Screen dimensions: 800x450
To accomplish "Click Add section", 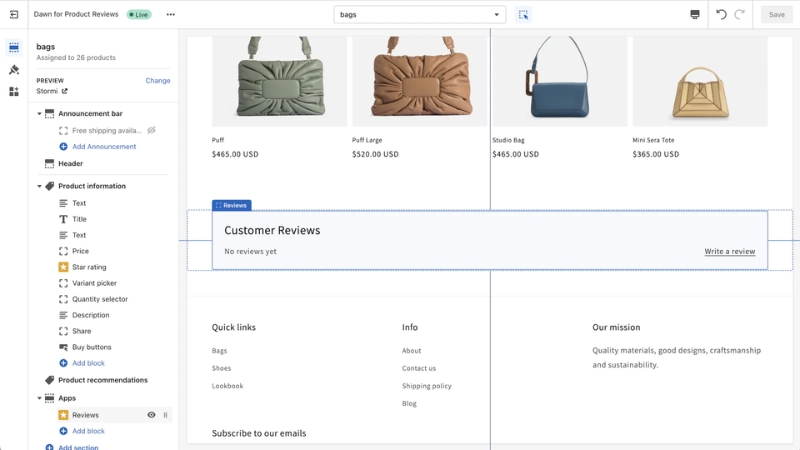I will pos(78,447).
